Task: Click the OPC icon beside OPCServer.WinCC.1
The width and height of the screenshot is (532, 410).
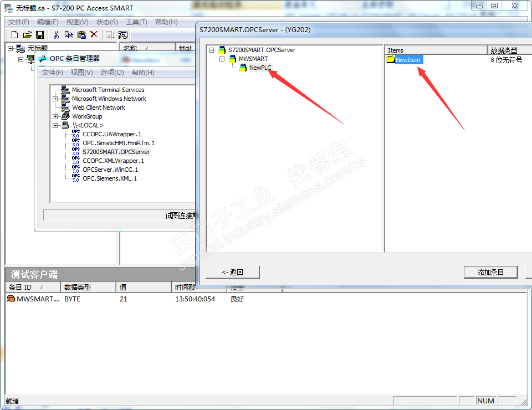Action: [x=76, y=169]
